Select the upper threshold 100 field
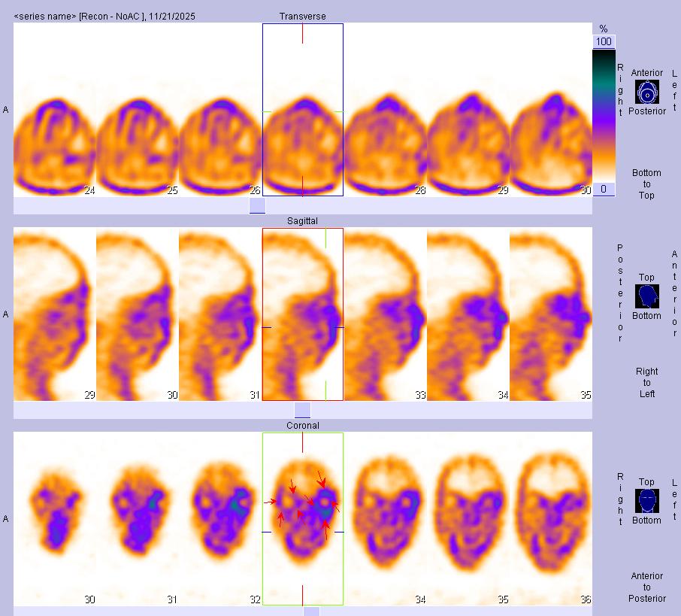This screenshot has height=616, width=681. [x=604, y=41]
